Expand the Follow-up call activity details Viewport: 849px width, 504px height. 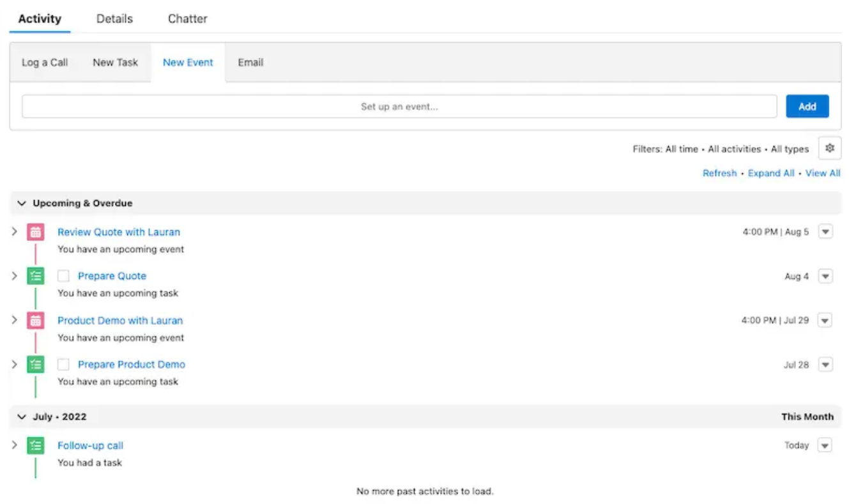click(13, 445)
